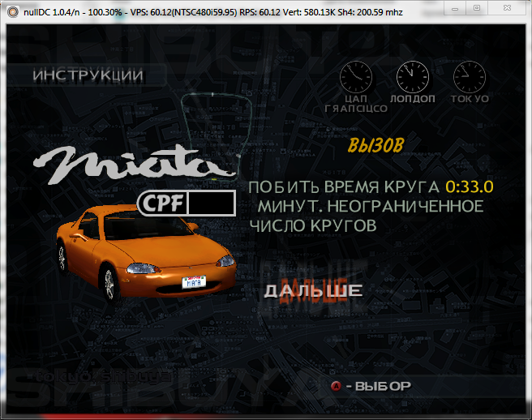This screenshot has height=420, width=532.
Task: Click the ВЫБОР select label
Action: [x=383, y=386]
